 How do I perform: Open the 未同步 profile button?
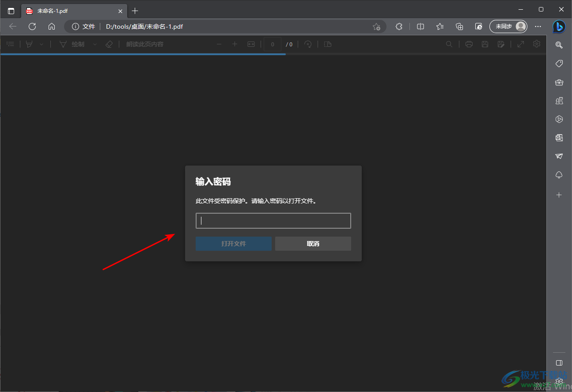[508, 26]
